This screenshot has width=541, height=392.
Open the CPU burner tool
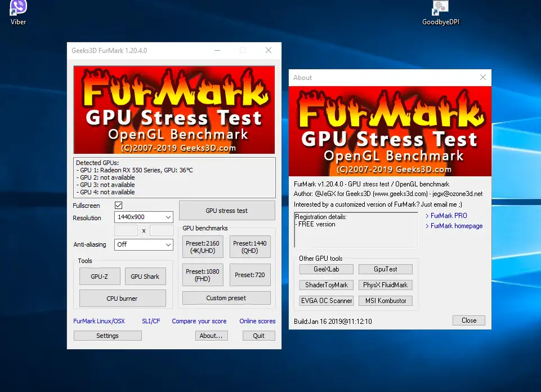(122, 299)
